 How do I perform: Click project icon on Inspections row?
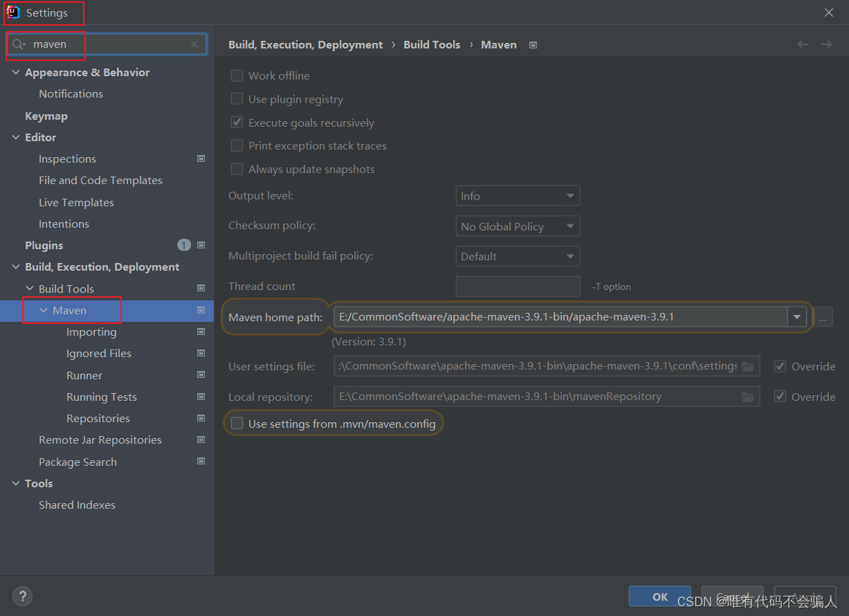click(201, 158)
